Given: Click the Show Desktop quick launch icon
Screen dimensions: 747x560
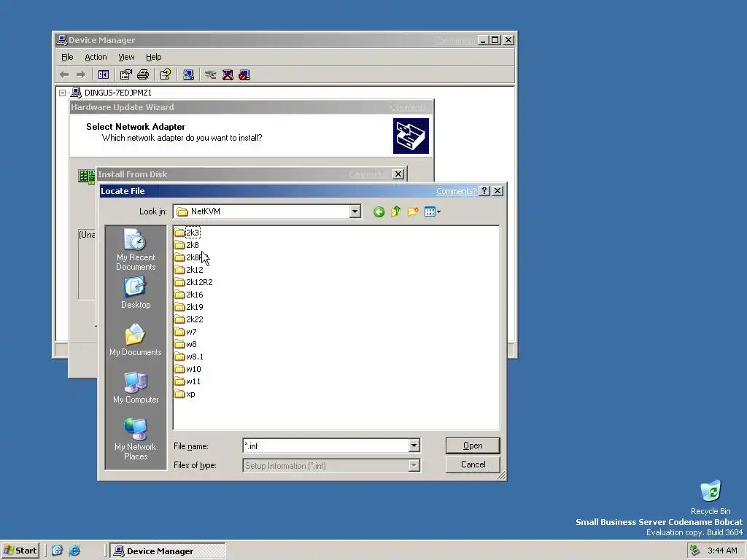Looking at the screenshot, I should [57, 551].
